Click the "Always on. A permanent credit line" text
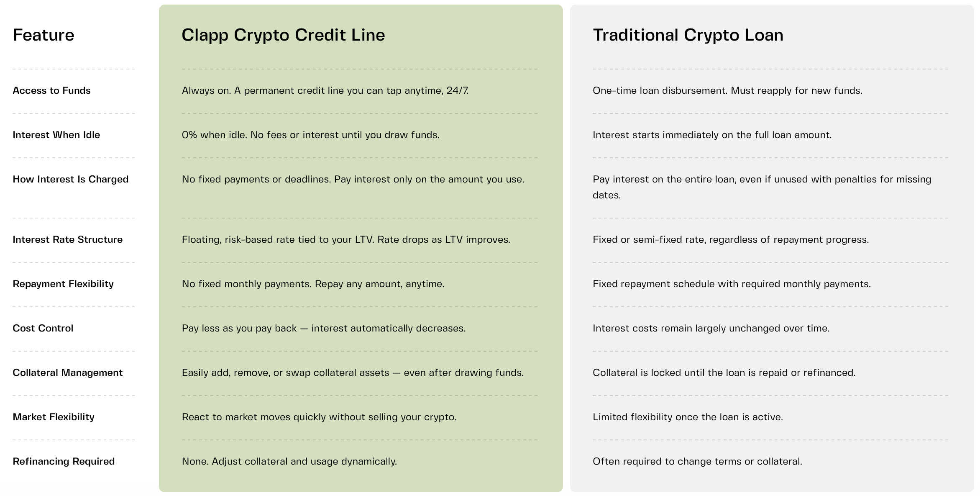Screen dimensions: 980x496 (325, 90)
